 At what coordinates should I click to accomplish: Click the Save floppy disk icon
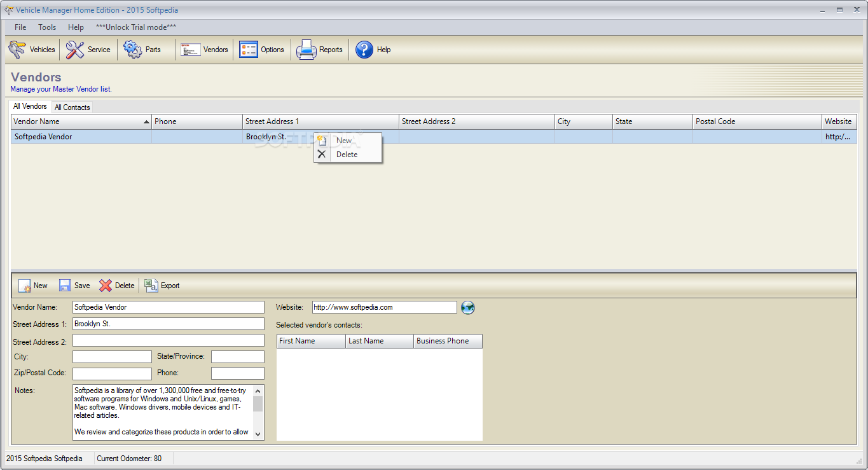[x=65, y=286]
